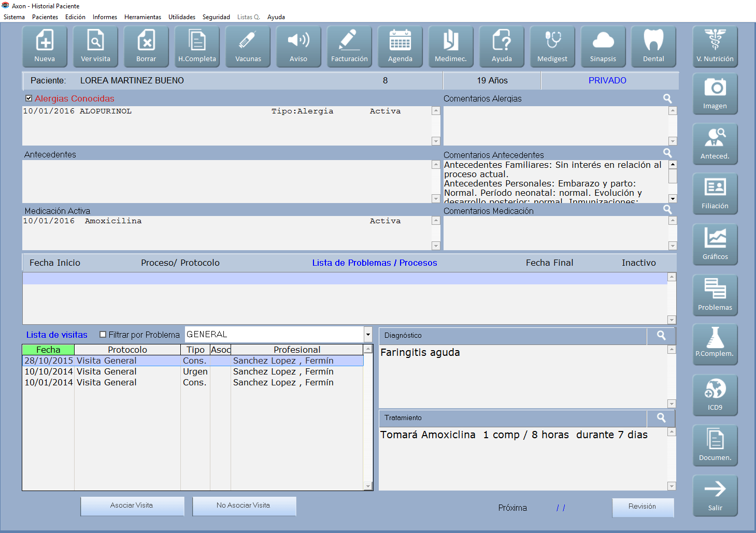Open Facturación from the toolbar

349,47
